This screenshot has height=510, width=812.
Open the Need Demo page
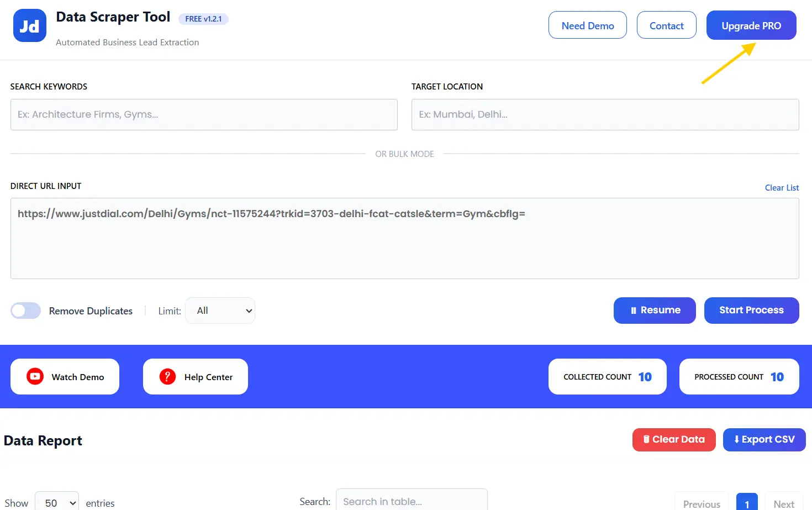[x=588, y=25]
